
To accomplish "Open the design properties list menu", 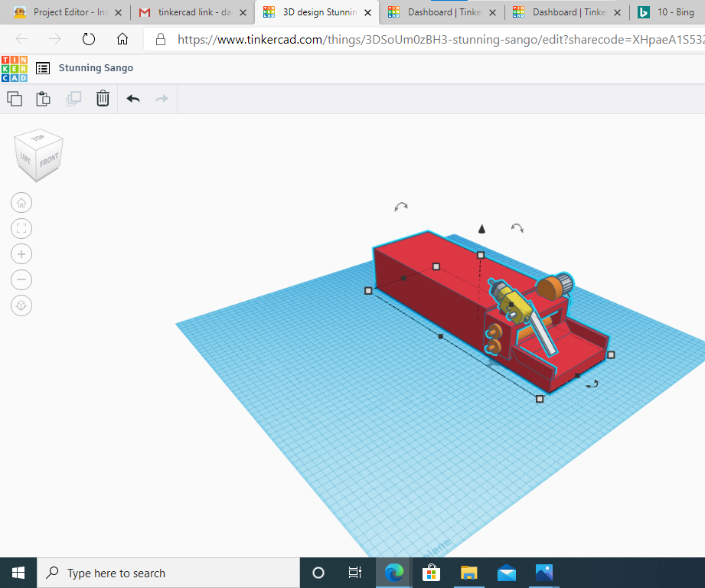I will pyautogui.click(x=42, y=68).
